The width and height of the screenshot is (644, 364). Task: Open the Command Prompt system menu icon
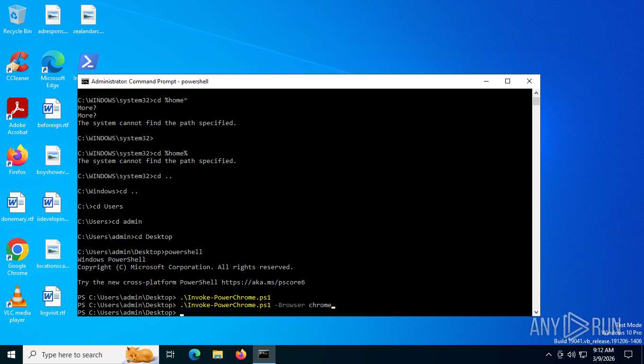click(x=85, y=82)
